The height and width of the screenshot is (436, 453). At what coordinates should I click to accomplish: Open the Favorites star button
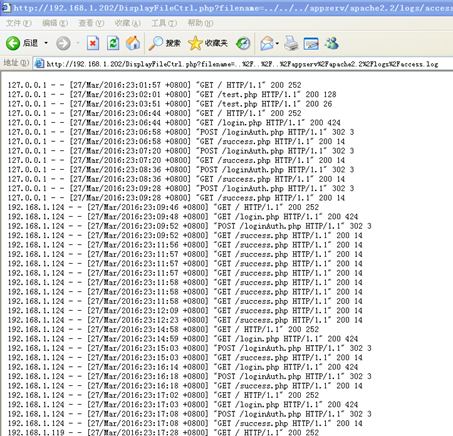click(x=208, y=43)
